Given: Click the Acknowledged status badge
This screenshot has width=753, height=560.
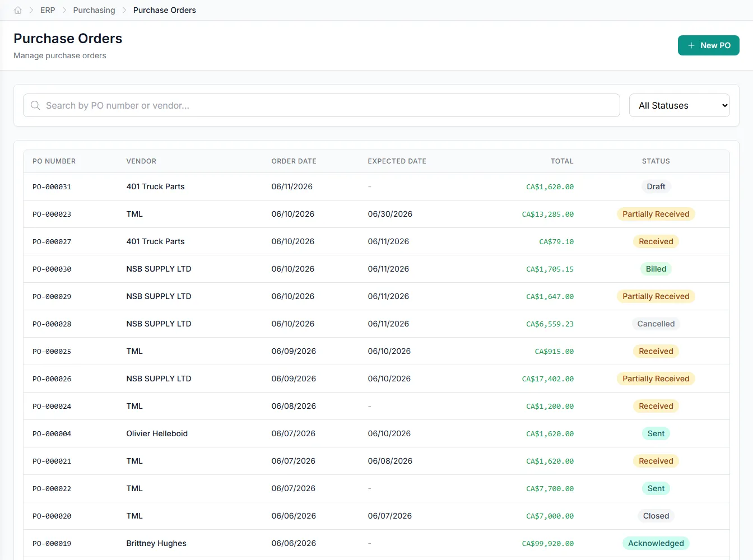Looking at the screenshot, I should click(x=656, y=543).
